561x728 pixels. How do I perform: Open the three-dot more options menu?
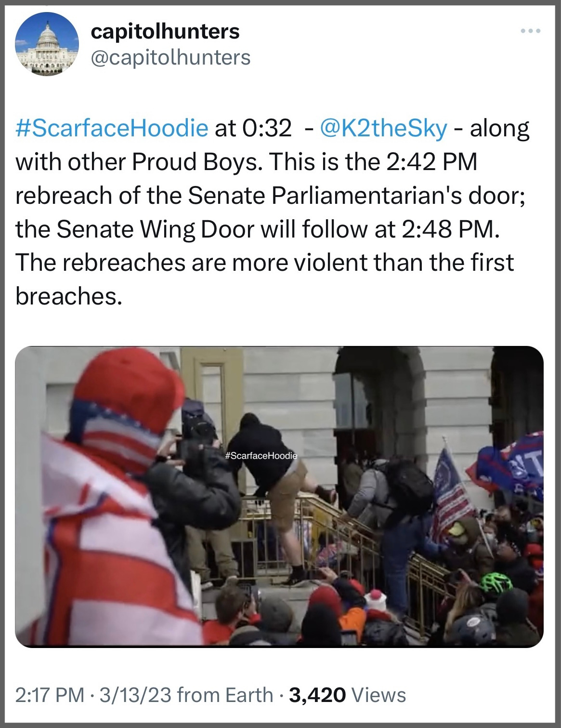pyautogui.click(x=531, y=31)
